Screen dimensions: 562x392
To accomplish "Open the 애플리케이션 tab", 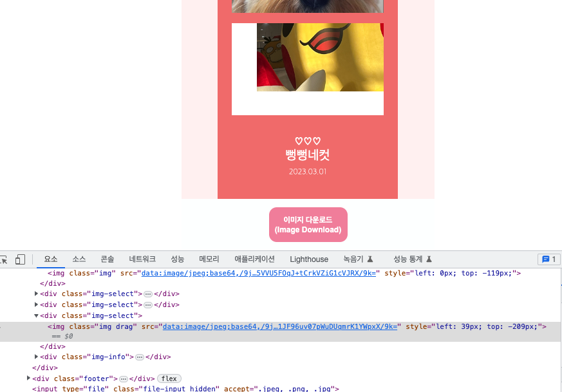I will click(254, 259).
